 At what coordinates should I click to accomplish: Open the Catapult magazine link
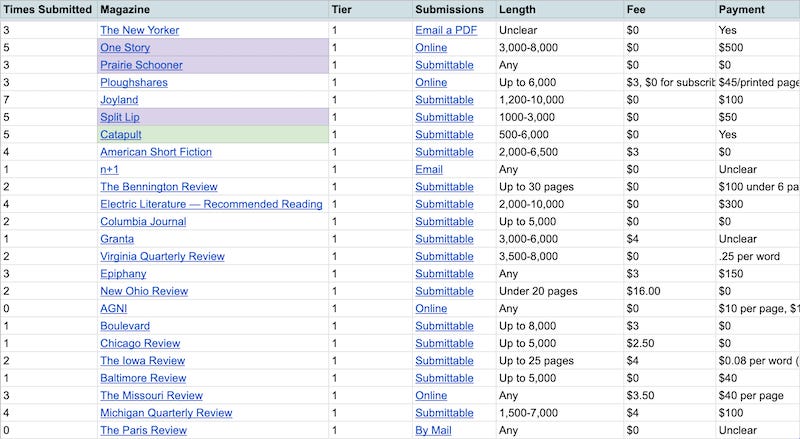120,134
